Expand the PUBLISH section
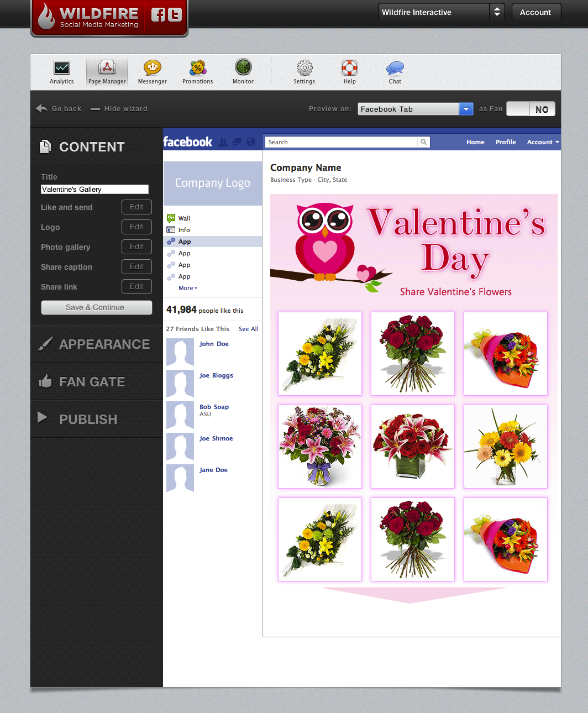Viewport: 588px width, 713px height. (97, 419)
